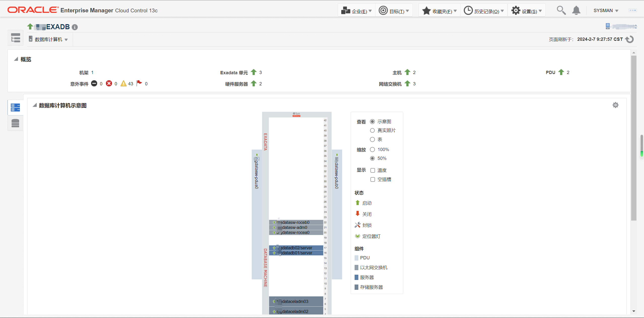Viewport: 644px width, 318px height.
Task: Enable the 温度 display checkbox
Action: 373,170
